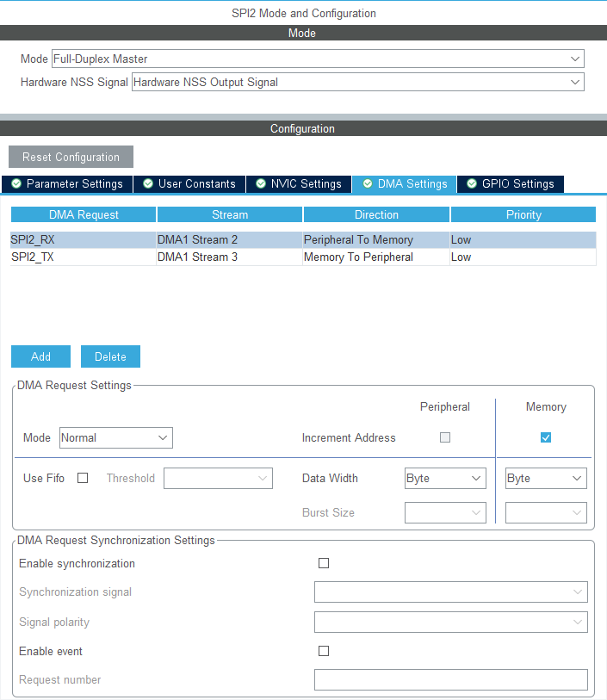Click the green check icon on User Constants
The height and width of the screenshot is (700, 607).
pos(148,184)
